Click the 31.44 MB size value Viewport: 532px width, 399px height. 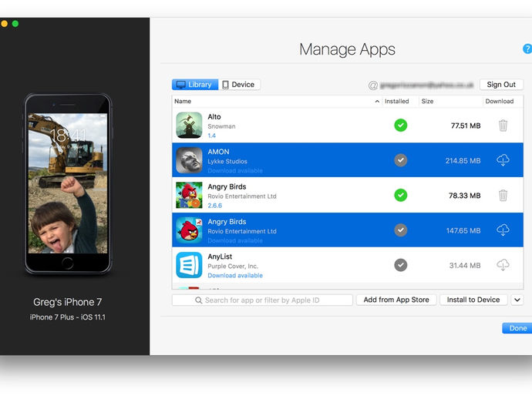(x=465, y=266)
